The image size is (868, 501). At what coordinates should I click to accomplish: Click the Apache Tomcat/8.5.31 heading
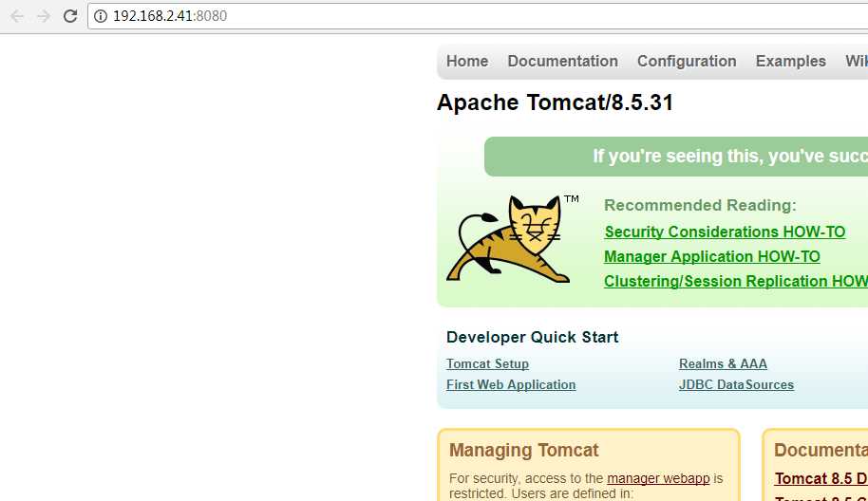click(x=556, y=102)
